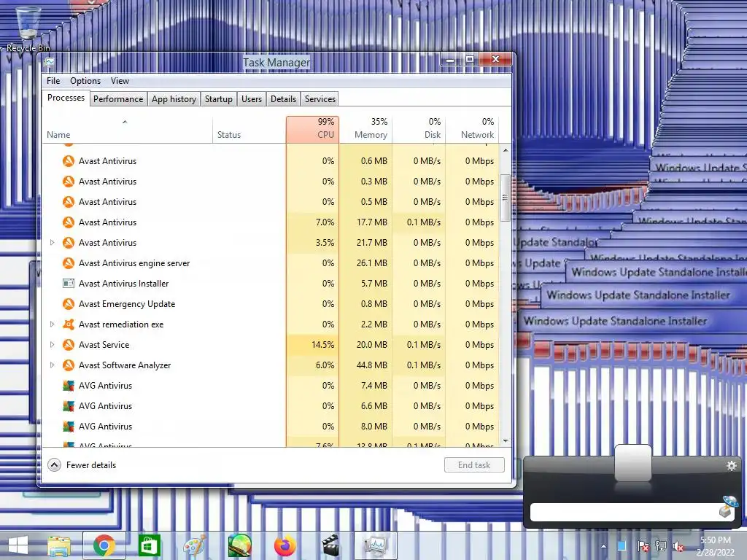
Task: Switch to the Performance tab
Action: click(118, 99)
